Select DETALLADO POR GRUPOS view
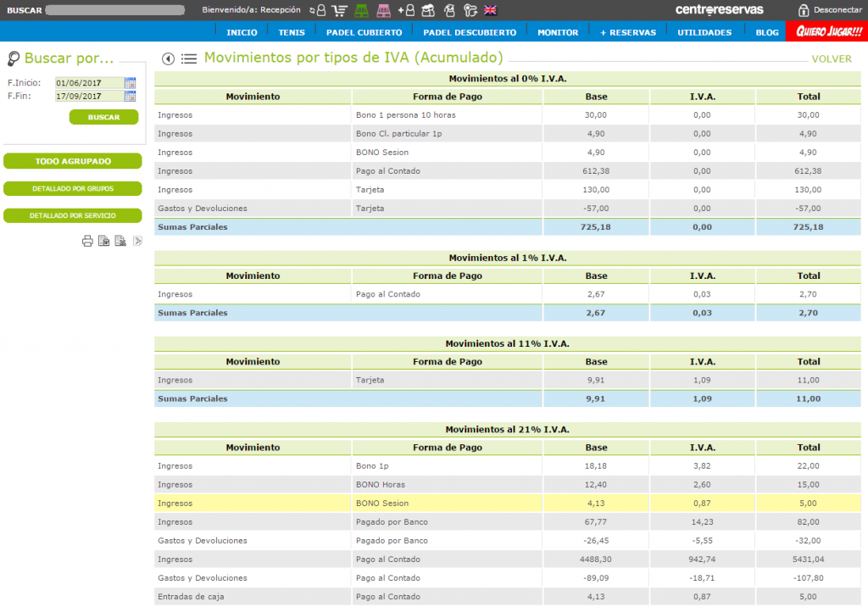868x607 pixels. coord(73,188)
